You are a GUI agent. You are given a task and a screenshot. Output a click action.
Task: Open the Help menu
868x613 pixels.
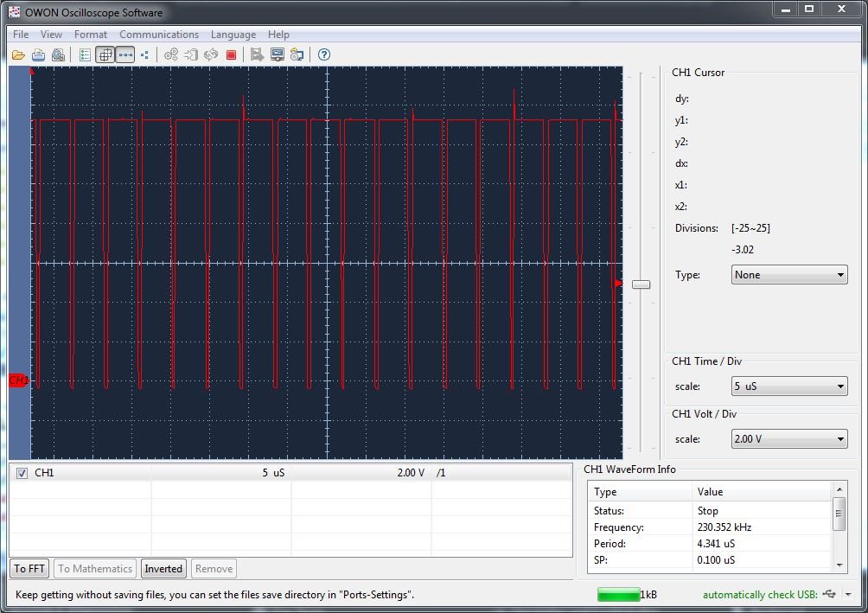[278, 35]
